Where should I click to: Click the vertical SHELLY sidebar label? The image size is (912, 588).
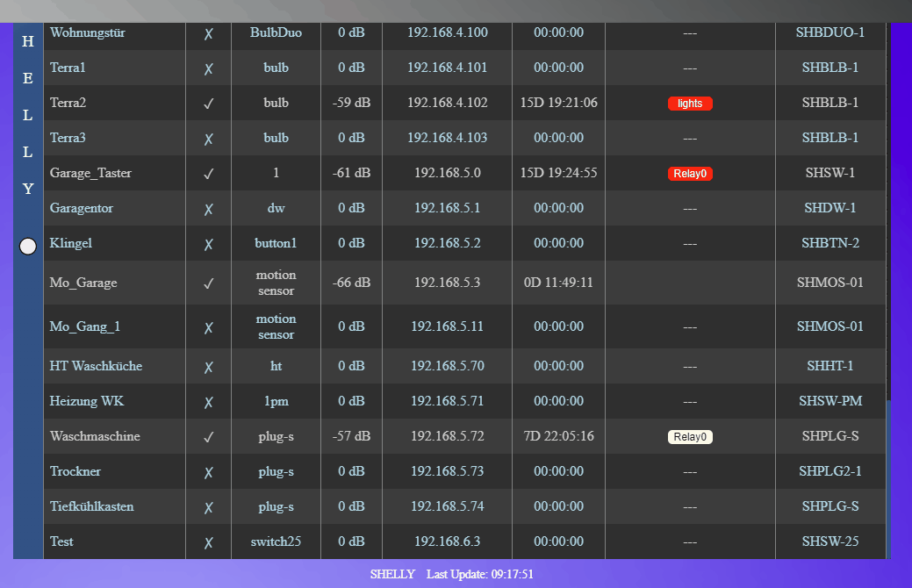tap(28, 114)
